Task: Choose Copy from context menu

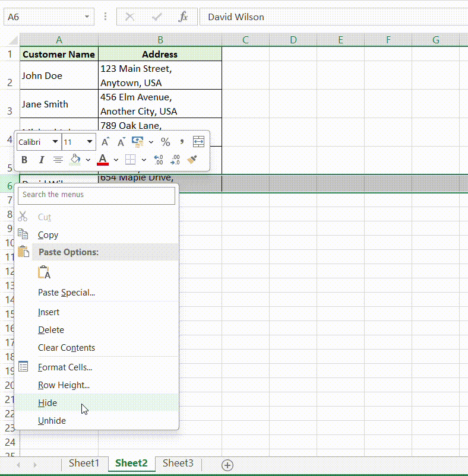Action: (x=97, y=234)
